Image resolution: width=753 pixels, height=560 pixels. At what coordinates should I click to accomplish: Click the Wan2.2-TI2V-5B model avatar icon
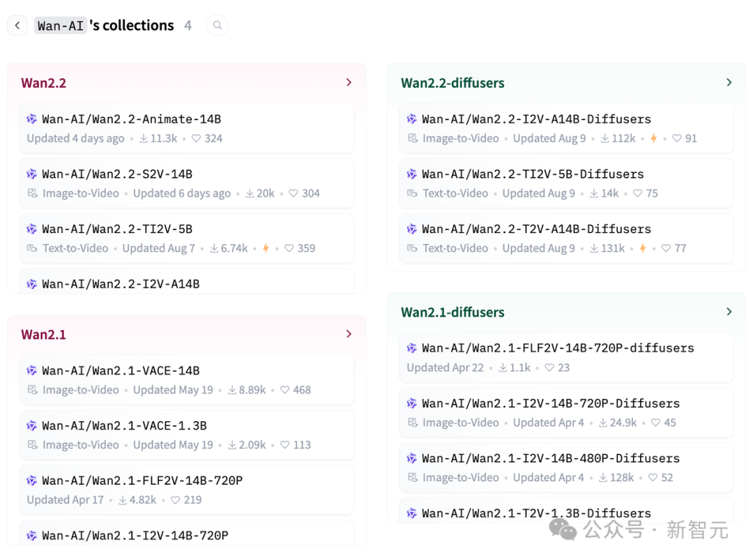click(x=31, y=229)
